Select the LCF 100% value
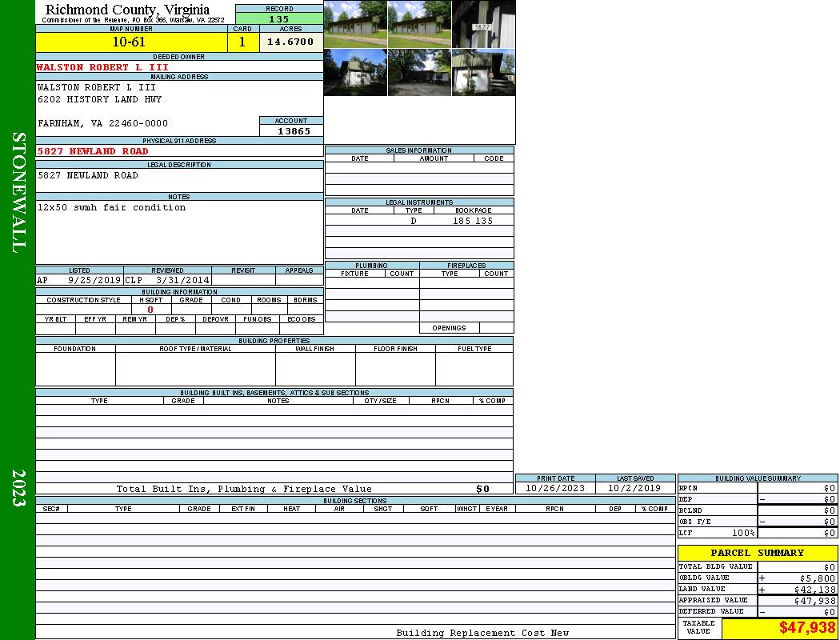Image resolution: width=840 pixels, height=640 pixels. pyautogui.click(x=743, y=533)
